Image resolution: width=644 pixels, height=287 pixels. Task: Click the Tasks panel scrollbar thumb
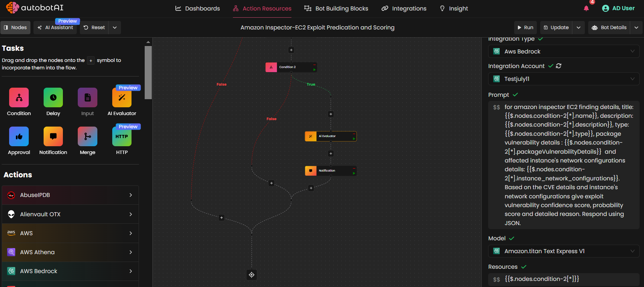148,72
